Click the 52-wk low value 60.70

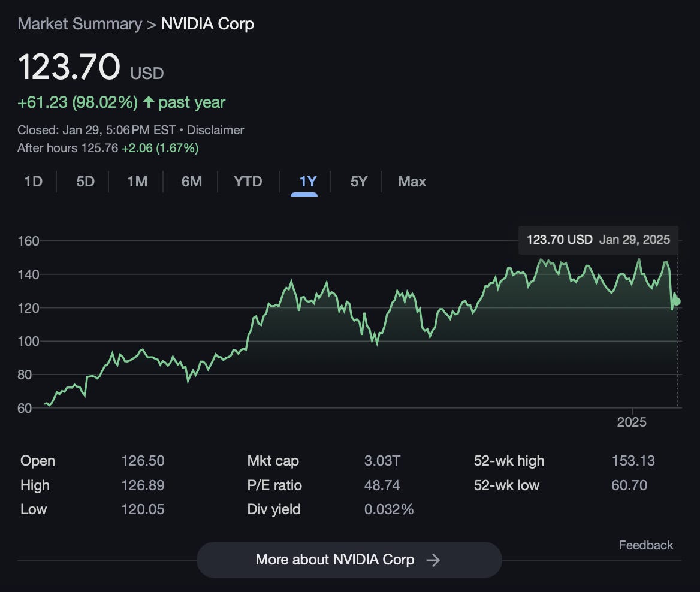point(629,485)
